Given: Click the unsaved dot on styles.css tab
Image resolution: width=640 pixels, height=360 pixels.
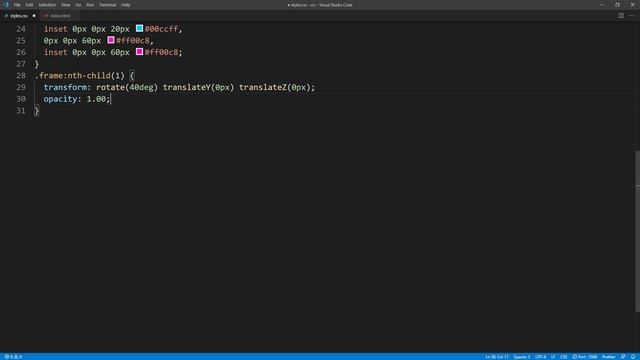Looking at the screenshot, I should 34,16.
